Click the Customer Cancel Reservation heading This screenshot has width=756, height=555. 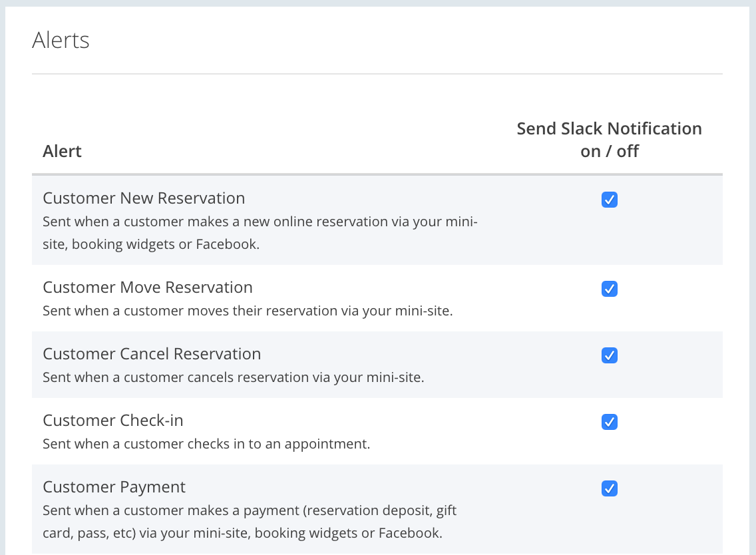(x=152, y=354)
